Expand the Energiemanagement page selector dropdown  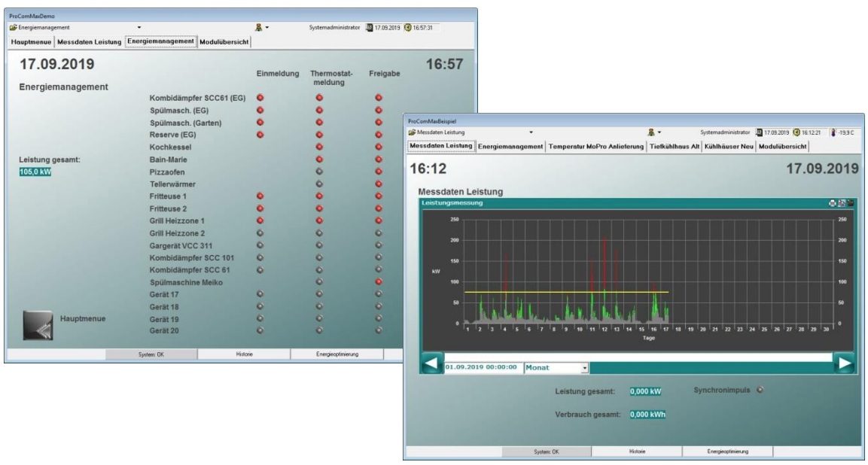click(x=139, y=28)
